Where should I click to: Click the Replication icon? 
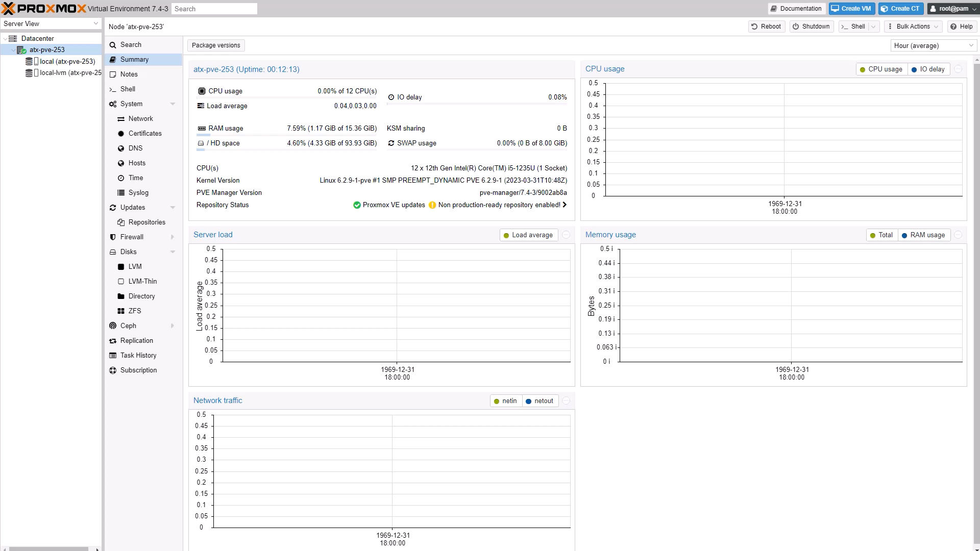[113, 340]
